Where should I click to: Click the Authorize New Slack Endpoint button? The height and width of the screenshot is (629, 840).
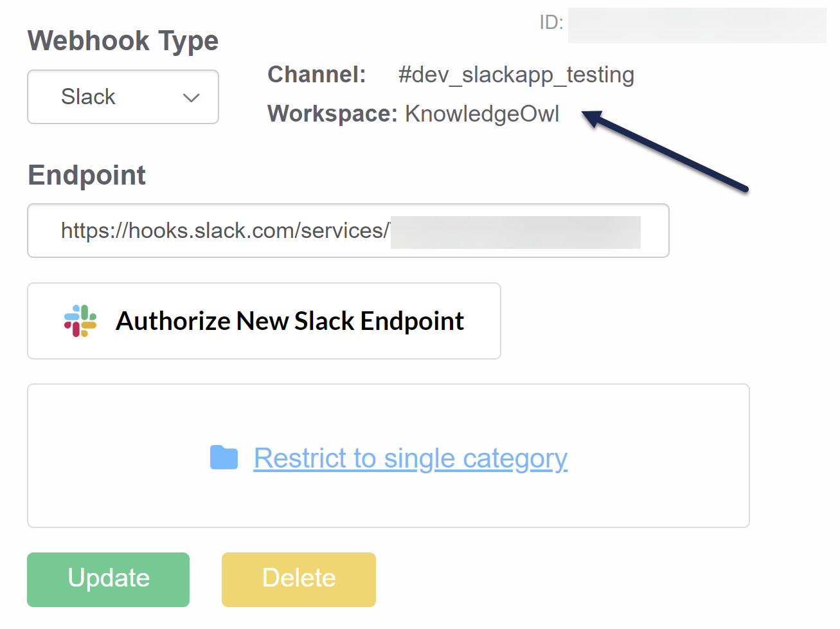coord(264,321)
